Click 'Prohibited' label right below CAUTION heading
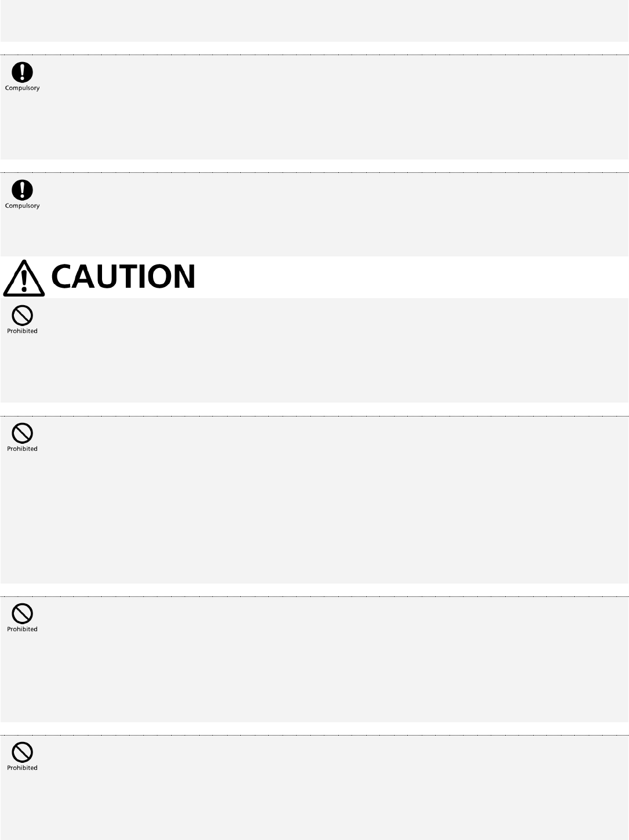The height and width of the screenshot is (840, 629). pyautogui.click(x=22, y=331)
